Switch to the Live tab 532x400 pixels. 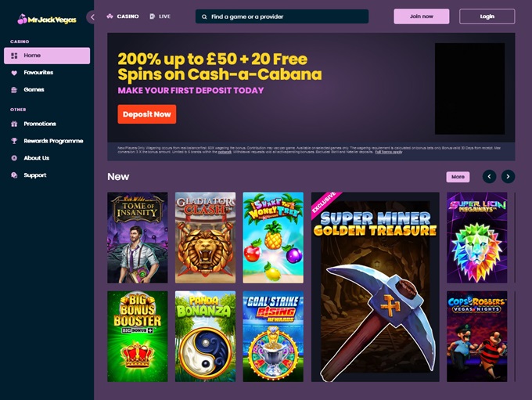click(x=160, y=16)
